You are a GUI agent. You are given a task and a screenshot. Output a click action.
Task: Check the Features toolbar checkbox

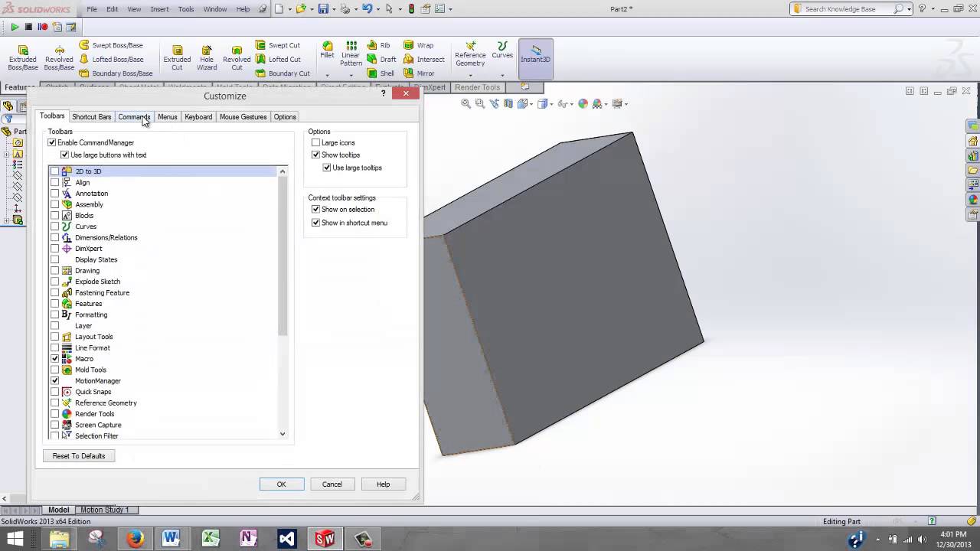coord(55,304)
